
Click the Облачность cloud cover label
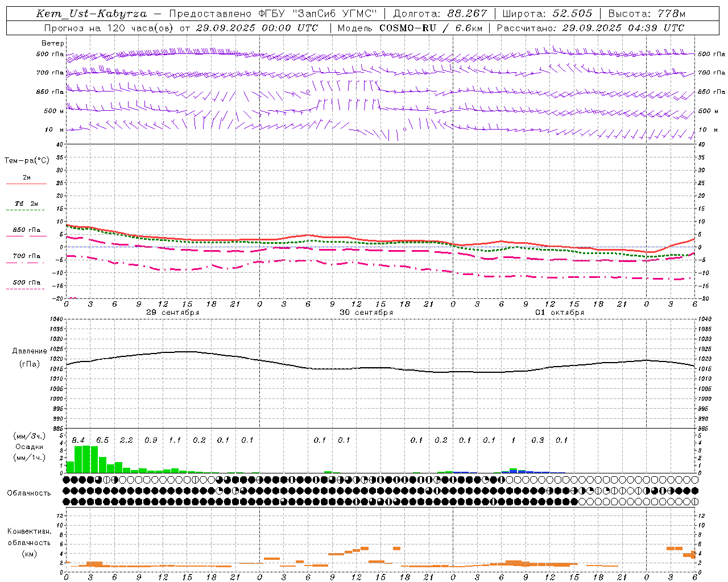click(x=29, y=493)
